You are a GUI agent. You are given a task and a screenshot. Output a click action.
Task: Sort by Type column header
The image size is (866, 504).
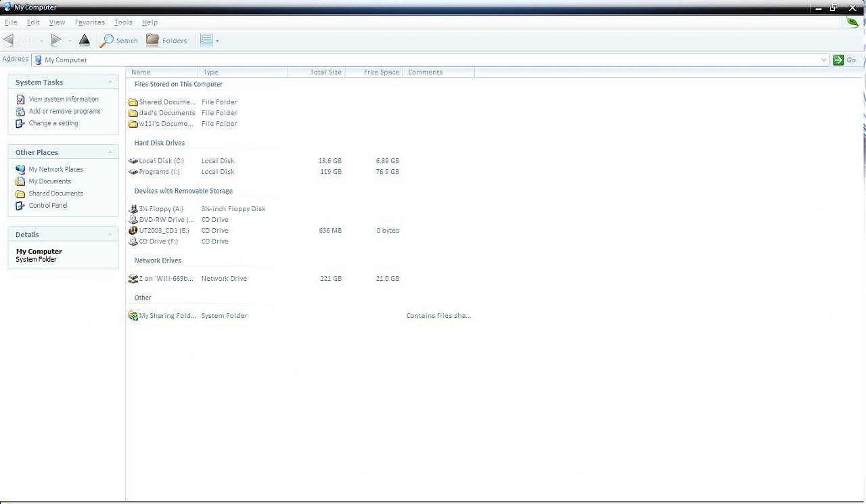243,72
